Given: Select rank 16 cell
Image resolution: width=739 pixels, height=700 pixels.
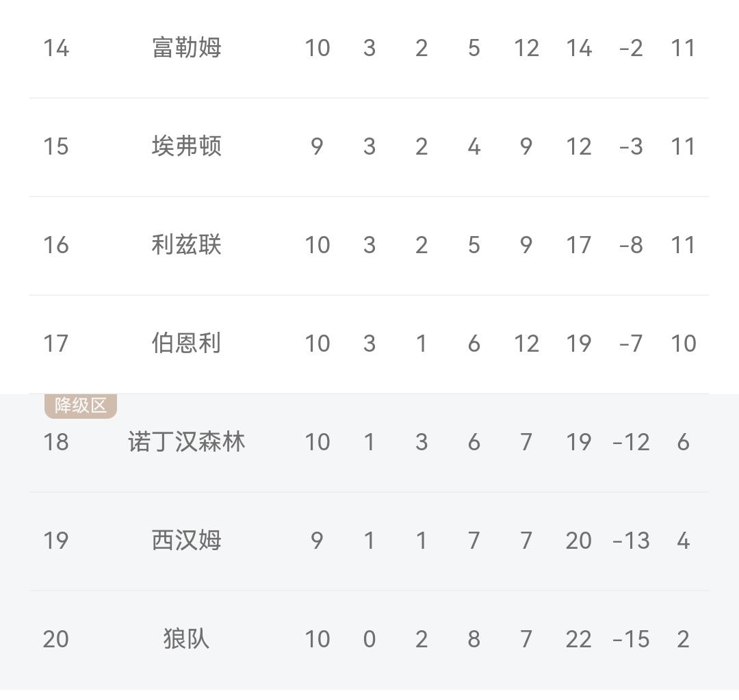Looking at the screenshot, I should click(x=56, y=245).
